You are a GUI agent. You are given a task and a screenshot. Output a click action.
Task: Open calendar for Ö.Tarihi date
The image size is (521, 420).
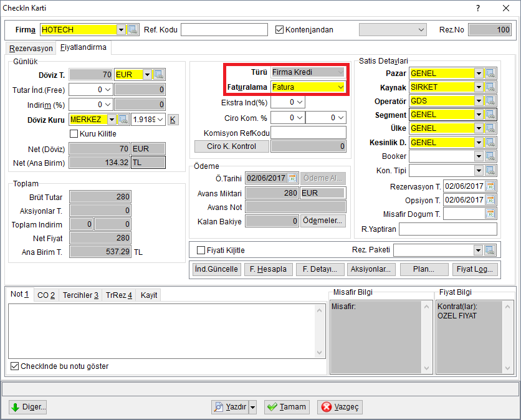(x=292, y=178)
